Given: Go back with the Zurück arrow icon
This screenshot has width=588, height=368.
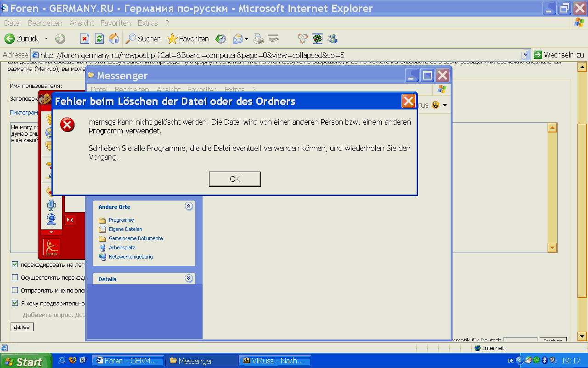Looking at the screenshot, I should point(9,39).
